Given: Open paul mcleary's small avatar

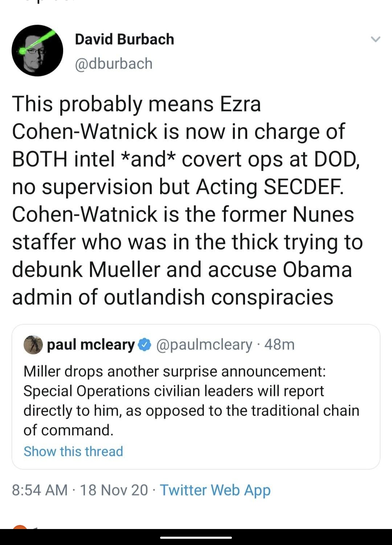Looking at the screenshot, I should (x=33, y=344).
